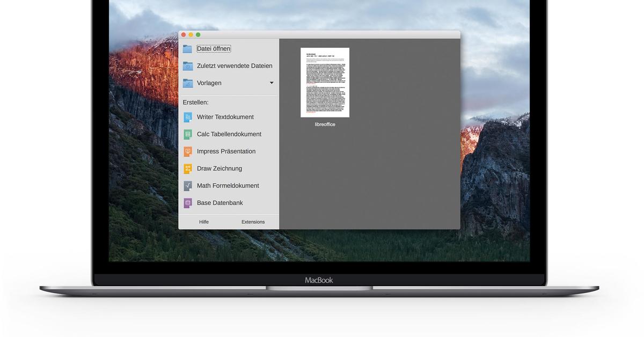Click the Calc Tabellendokument icon
The width and height of the screenshot is (644, 337).
coord(187,134)
